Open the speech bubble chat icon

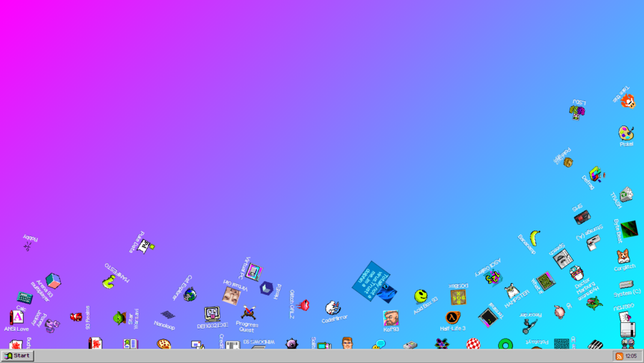coord(379,344)
